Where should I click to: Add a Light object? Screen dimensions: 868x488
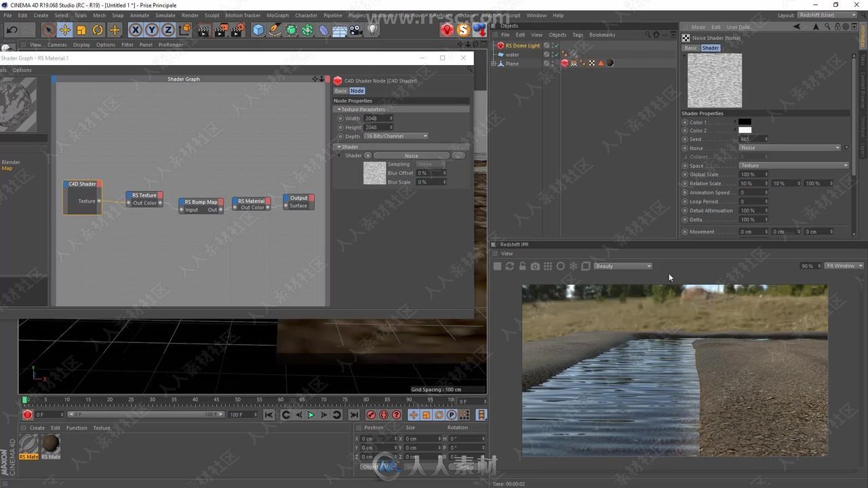372,30
